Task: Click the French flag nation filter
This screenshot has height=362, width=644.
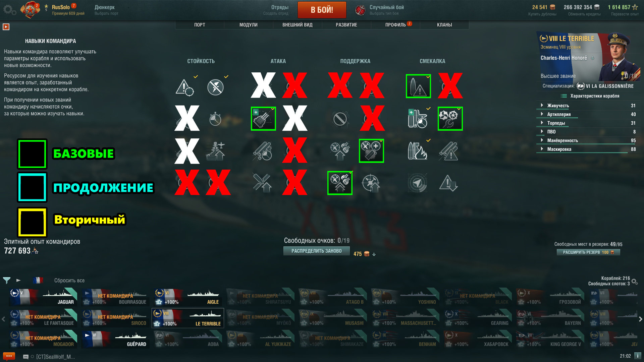Action: [38, 280]
